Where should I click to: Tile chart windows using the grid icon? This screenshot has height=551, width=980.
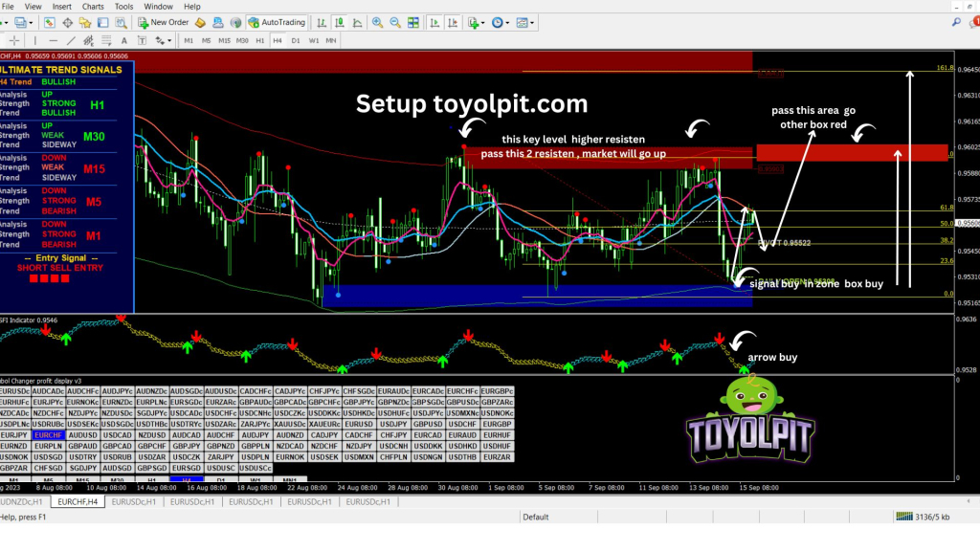[x=413, y=22]
